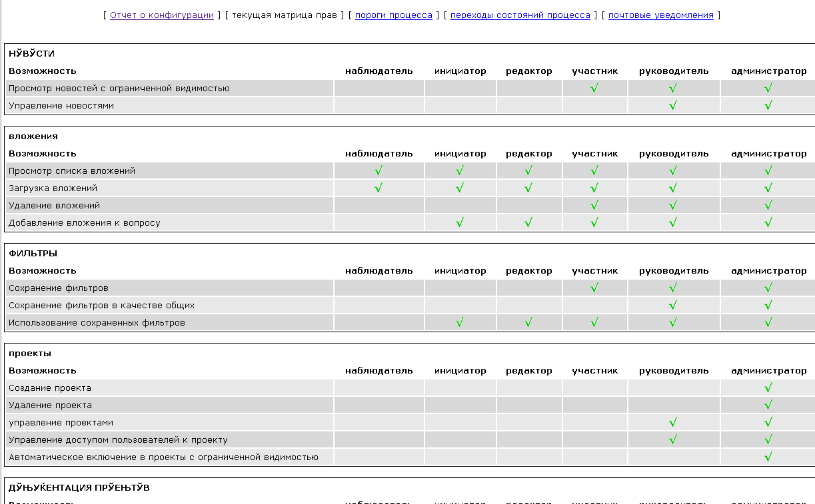Viewport: 815px width, 504px height.
Task: Click инициатор checkmark for Использование сохраненных фильтров
Action: 460,322
